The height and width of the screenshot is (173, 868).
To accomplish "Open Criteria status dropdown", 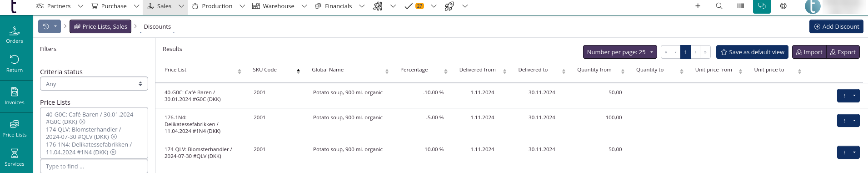I will 94,84.
